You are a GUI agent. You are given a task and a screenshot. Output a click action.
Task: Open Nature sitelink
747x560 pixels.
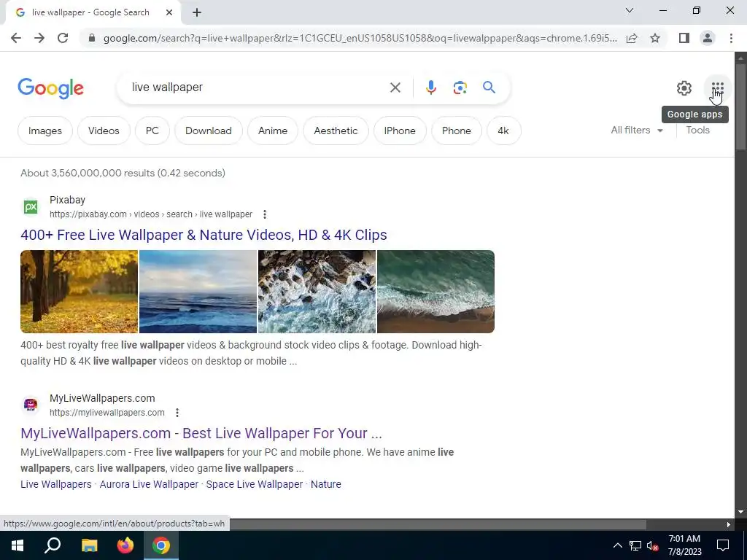point(326,484)
